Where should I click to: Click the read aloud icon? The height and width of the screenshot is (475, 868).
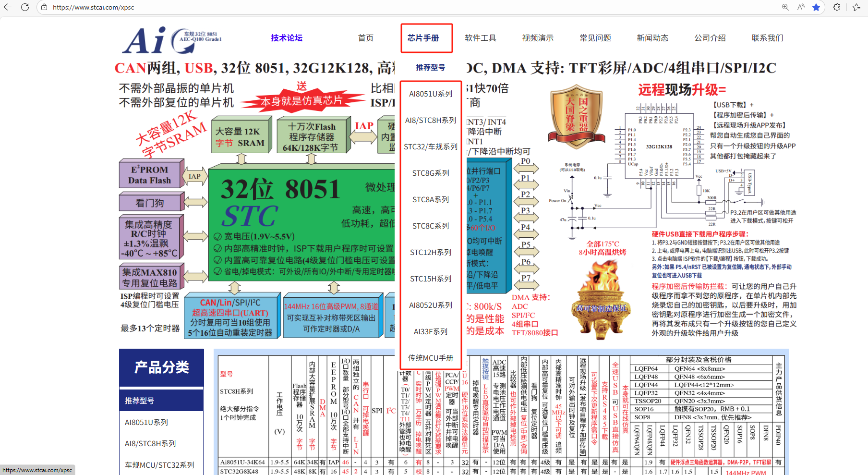801,7
